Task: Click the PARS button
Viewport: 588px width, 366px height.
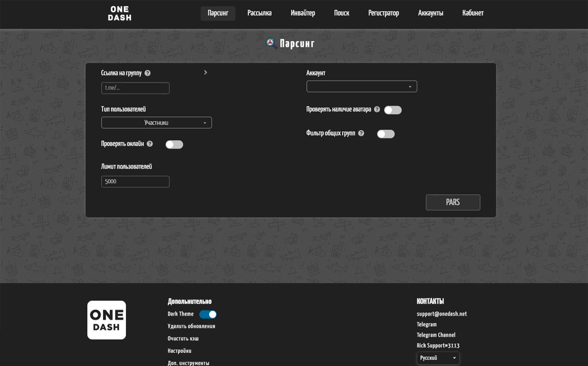Action: [453, 203]
